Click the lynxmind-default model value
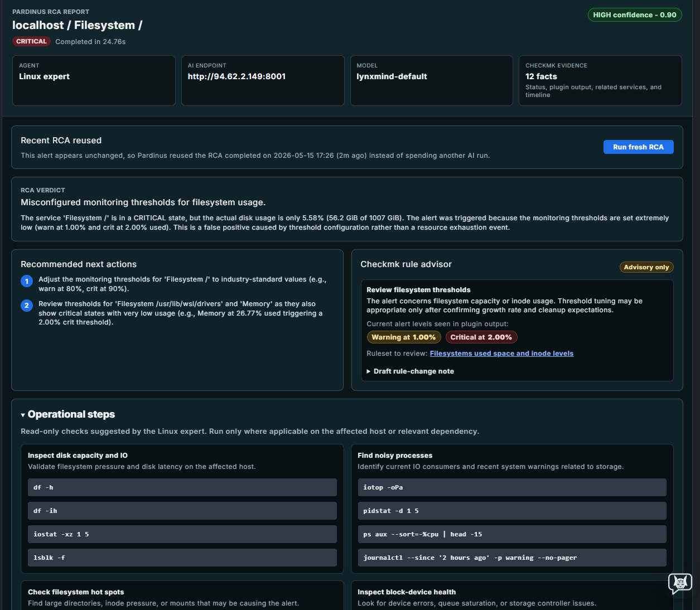Screen dimensions: 700x610 pyautogui.click(x=392, y=76)
